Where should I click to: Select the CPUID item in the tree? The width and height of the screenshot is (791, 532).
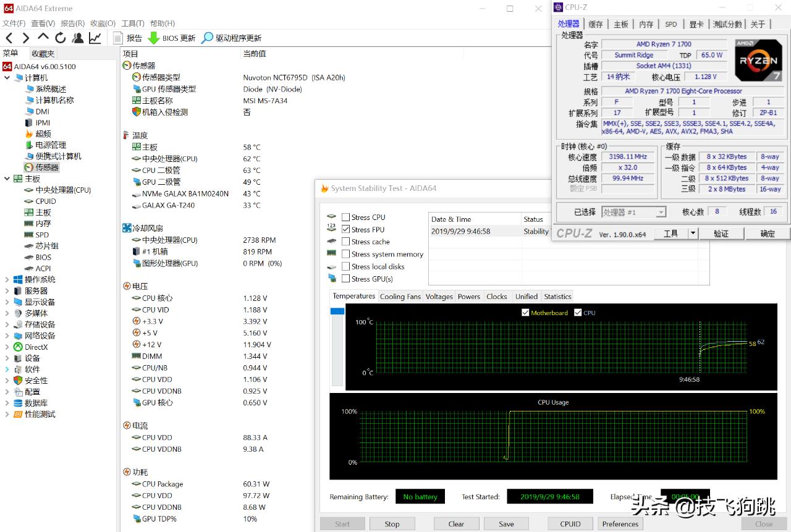tap(46, 201)
